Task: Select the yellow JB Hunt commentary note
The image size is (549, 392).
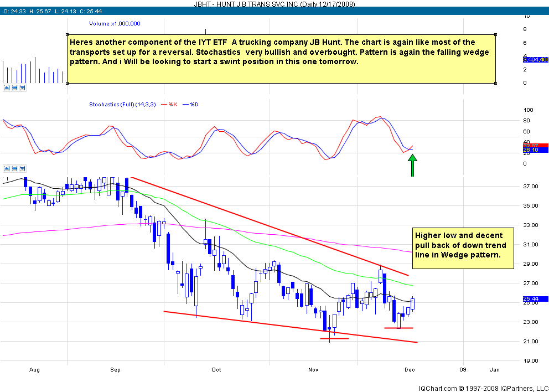Action: 281,59
